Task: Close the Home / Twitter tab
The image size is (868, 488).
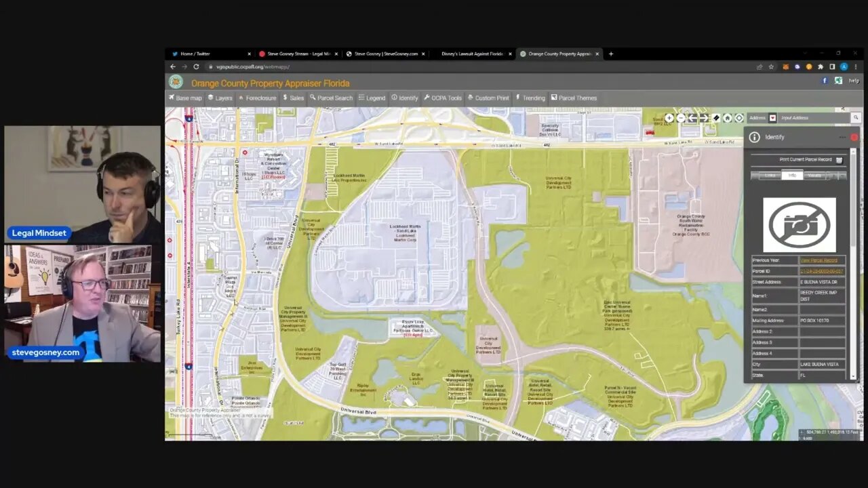Action: [x=249, y=54]
